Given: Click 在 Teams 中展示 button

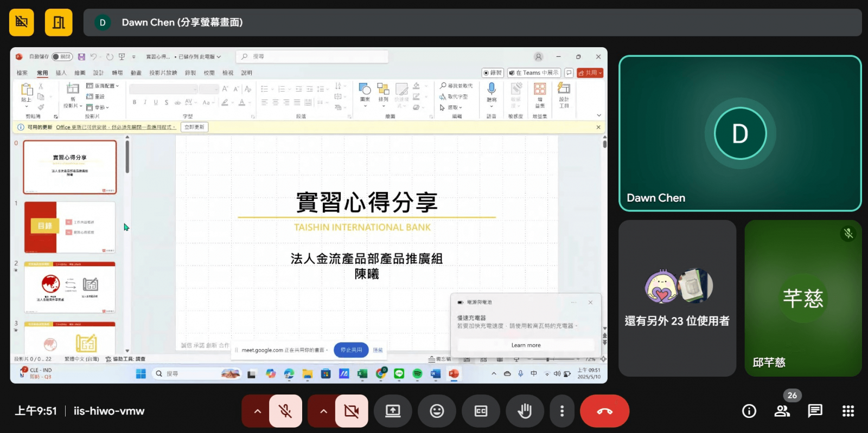Looking at the screenshot, I should (x=534, y=73).
